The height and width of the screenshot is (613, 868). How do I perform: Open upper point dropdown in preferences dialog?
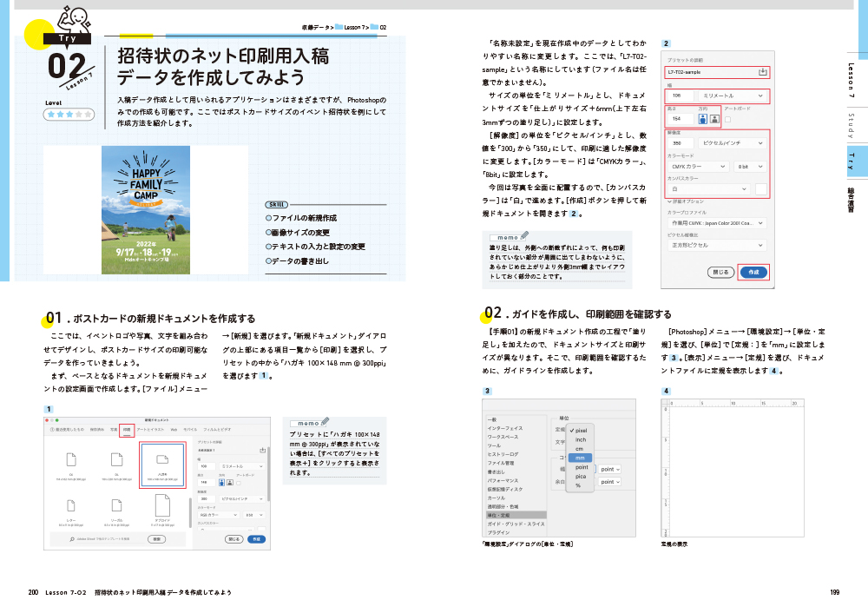[x=609, y=469]
